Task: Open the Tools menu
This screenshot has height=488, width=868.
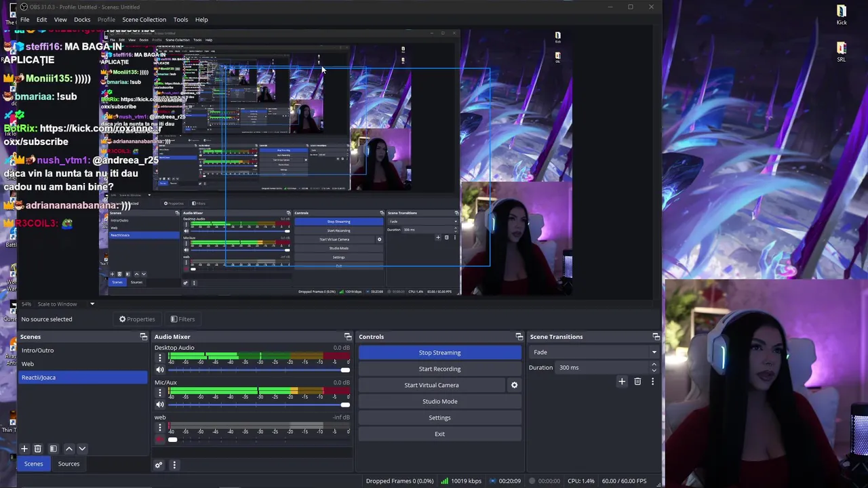Action: (x=180, y=20)
